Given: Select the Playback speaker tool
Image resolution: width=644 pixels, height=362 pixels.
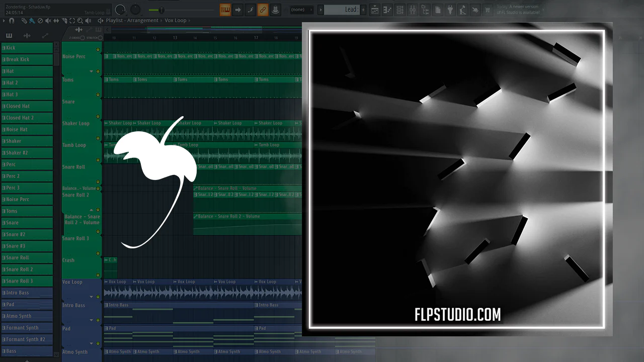Looking at the screenshot, I should (x=89, y=21).
